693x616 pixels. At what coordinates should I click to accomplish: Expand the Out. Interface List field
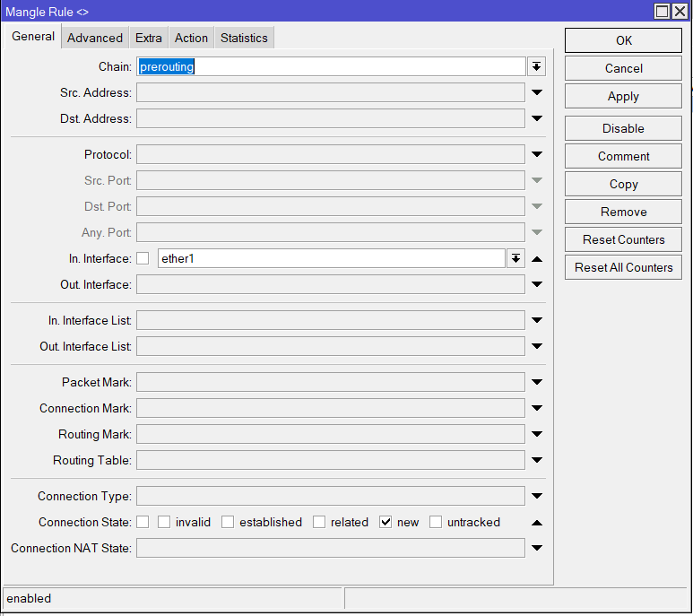click(536, 346)
